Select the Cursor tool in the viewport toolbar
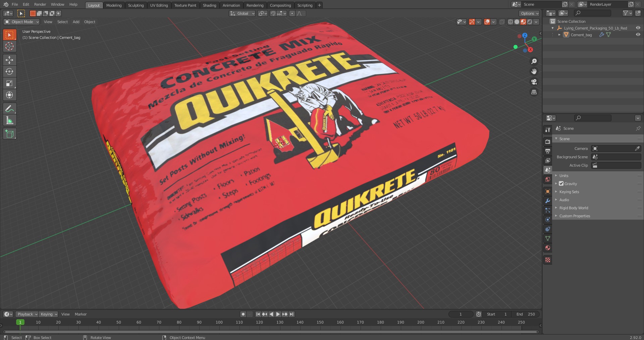The width and height of the screenshot is (644, 340). coord(9,46)
